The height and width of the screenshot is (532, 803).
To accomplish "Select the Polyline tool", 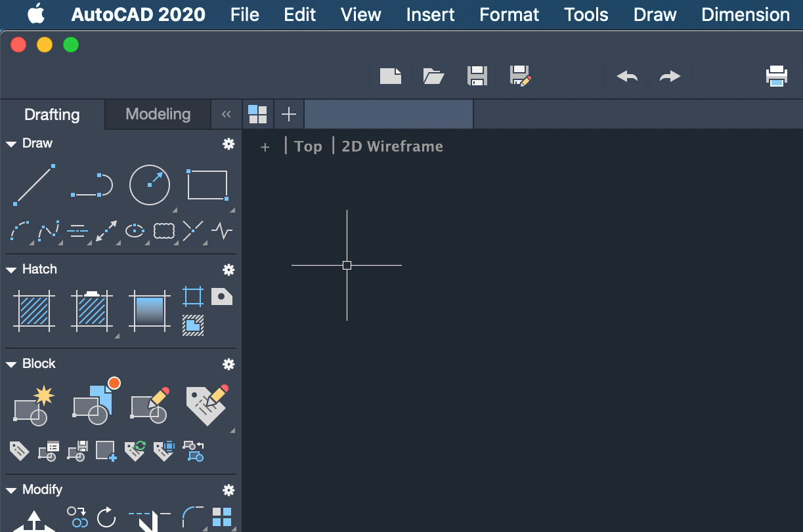I will (x=92, y=185).
